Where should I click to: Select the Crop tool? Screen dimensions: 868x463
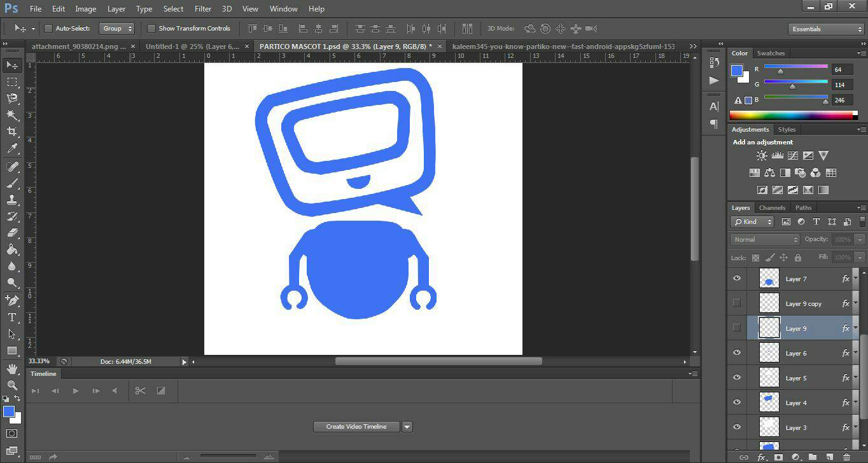[12, 132]
